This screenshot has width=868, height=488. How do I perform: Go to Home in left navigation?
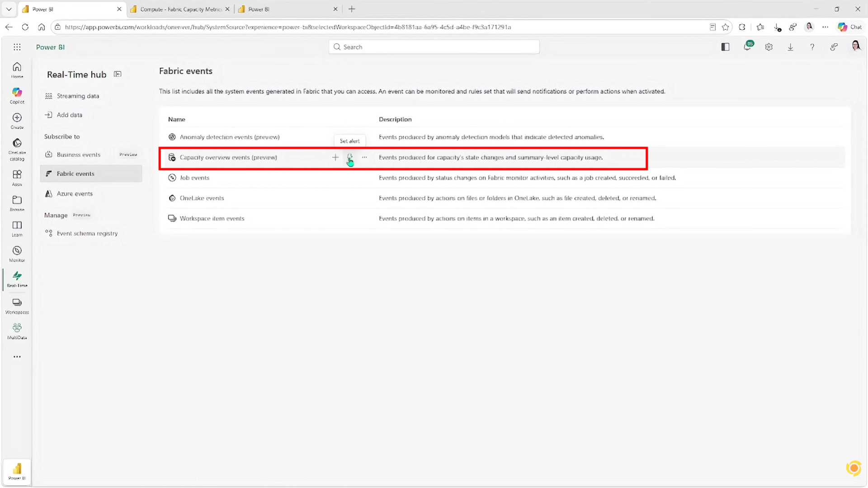[17, 70]
